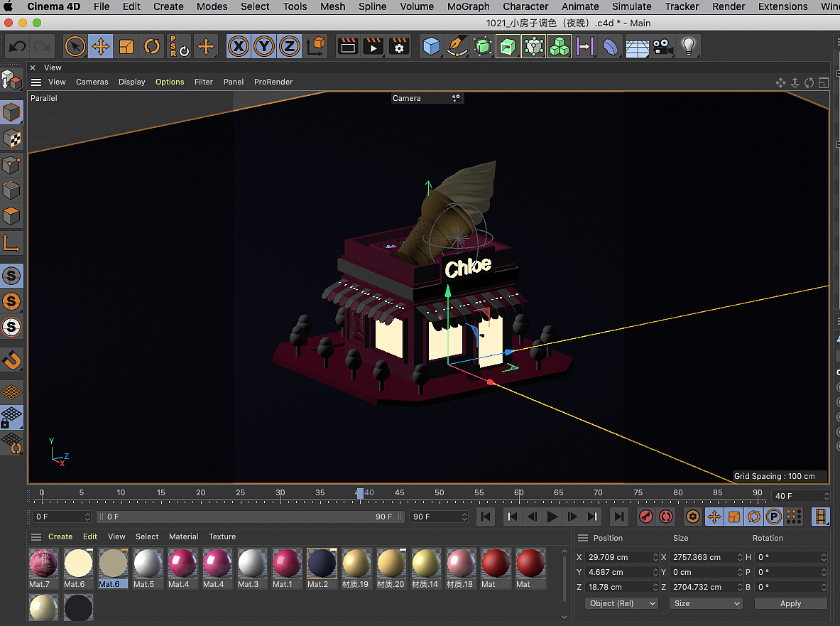Viewport: 840px width, 626px height.
Task: Toggle Position keyframe recording
Action: [x=714, y=517]
